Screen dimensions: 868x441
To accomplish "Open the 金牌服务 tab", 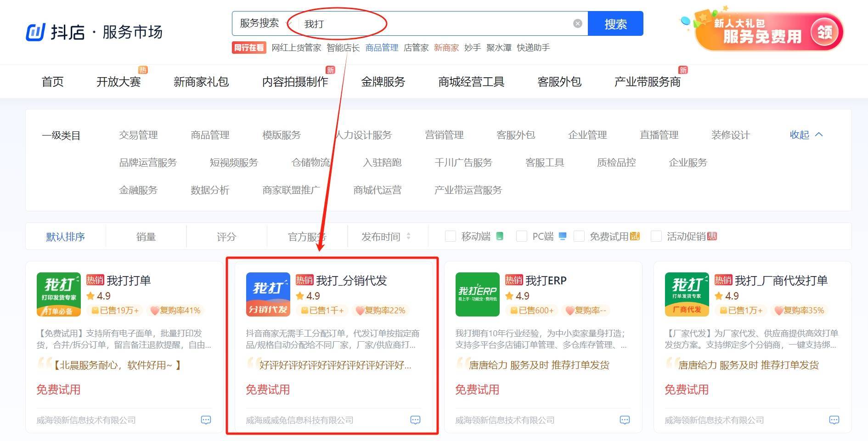I will (383, 82).
